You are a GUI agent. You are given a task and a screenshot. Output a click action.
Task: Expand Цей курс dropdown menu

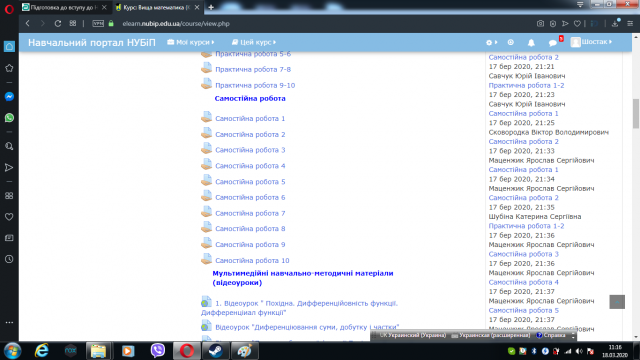253,42
